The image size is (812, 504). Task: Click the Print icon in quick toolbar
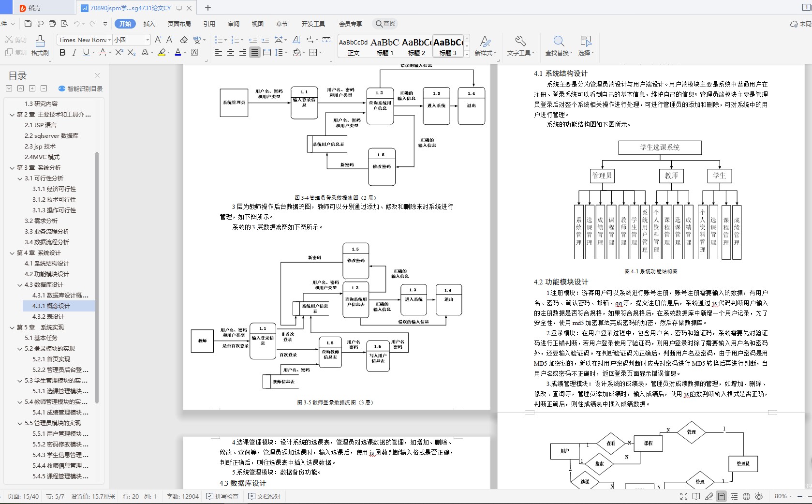point(52,24)
